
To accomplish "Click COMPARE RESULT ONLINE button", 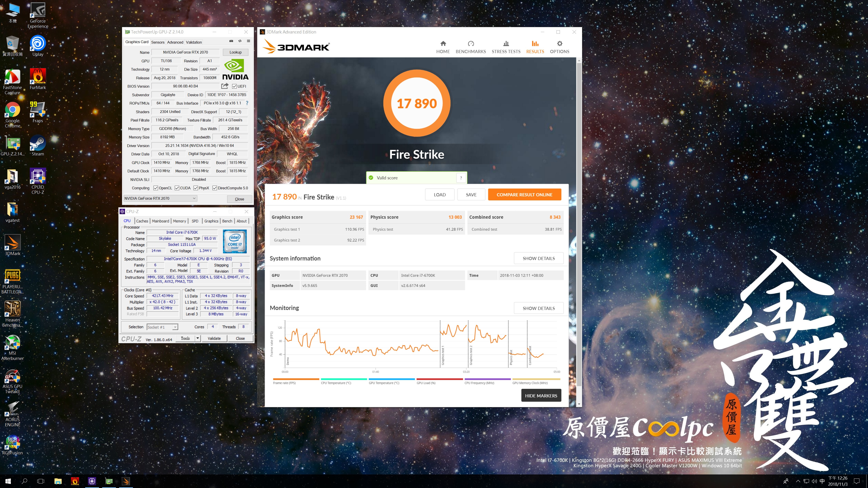I will click(524, 195).
